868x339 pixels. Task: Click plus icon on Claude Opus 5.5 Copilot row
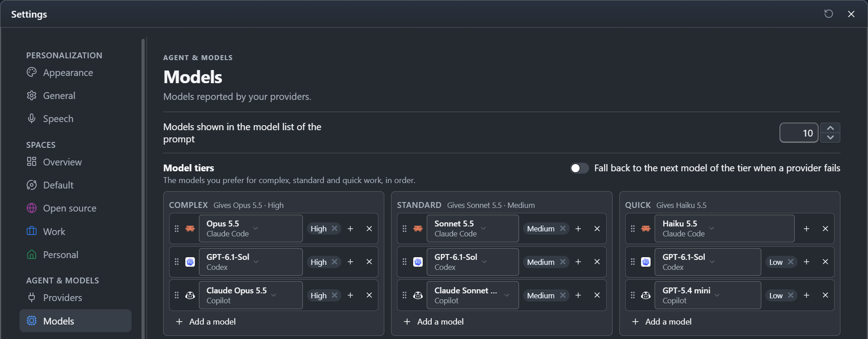coord(350,295)
